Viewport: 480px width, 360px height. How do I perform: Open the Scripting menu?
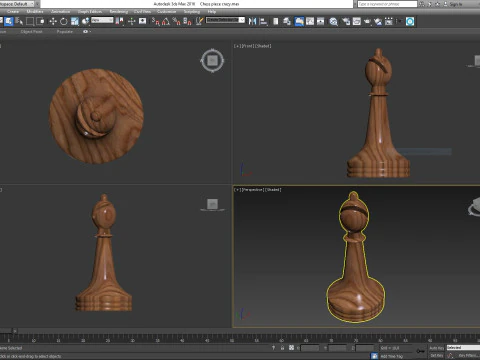(192, 11)
